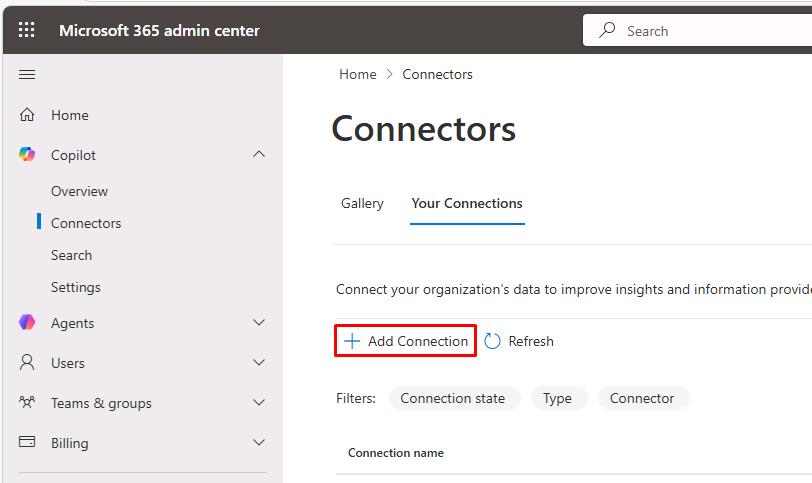The width and height of the screenshot is (812, 483).
Task: Click the Copilot label in sidebar
Action: tap(73, 155)
